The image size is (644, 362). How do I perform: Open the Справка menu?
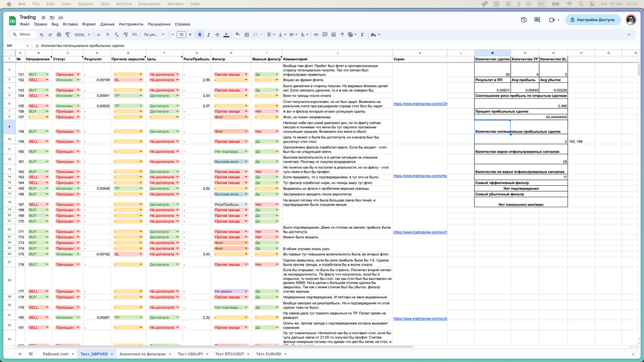click(x=182, y=24)
